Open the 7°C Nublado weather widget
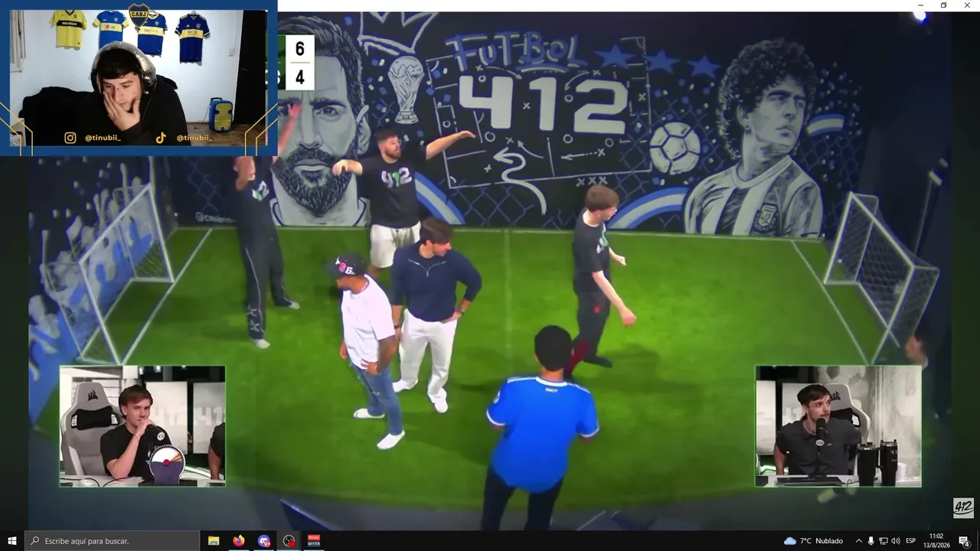 [814, 541]
